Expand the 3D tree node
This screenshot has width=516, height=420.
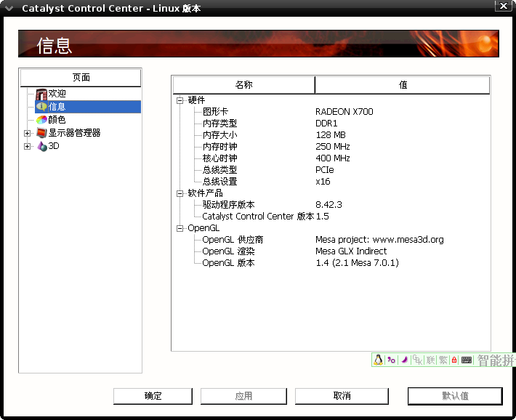(x=28, y=147)
